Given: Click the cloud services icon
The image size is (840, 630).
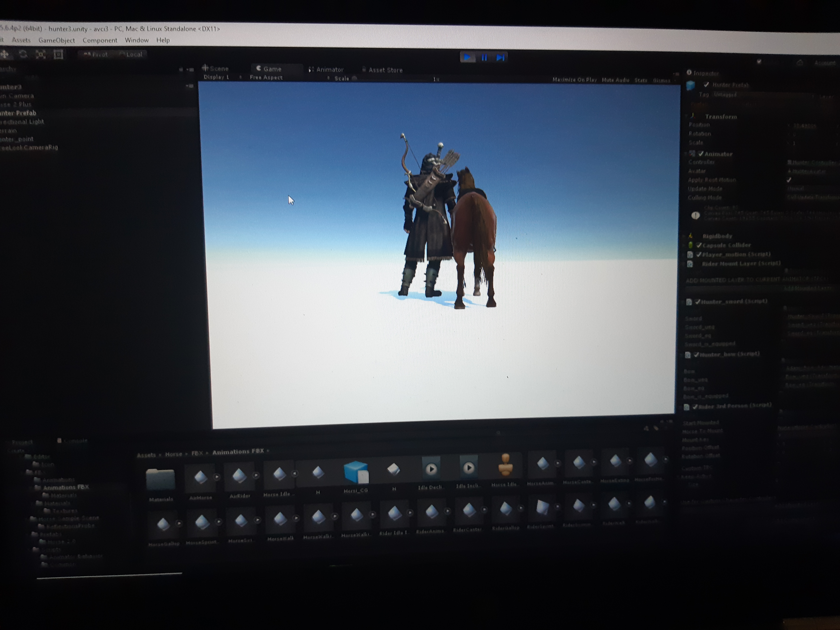Looking at the screenshot, I should (799, 62).
